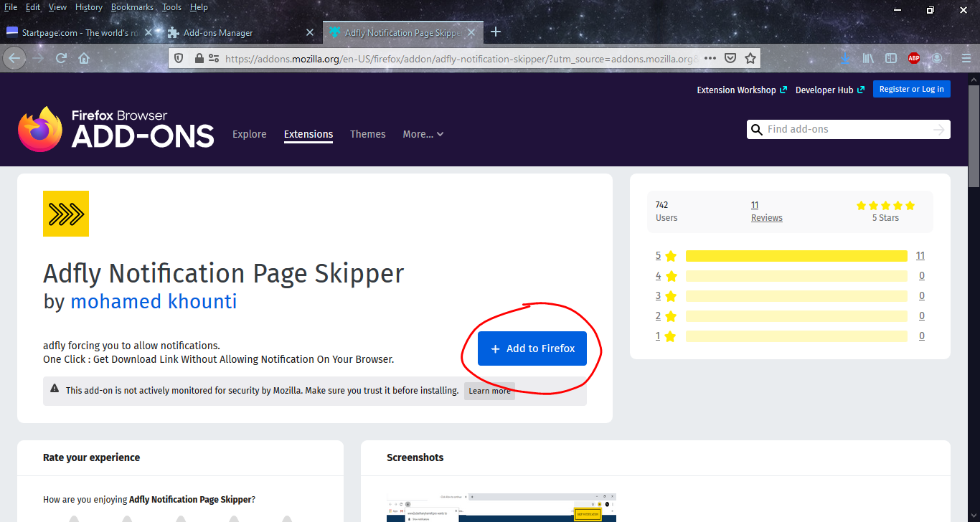Image resolution: width=980 pixels, height=522 pixels.
Task: Open the 11 Reviews link
Action: [x=766, y=212]
